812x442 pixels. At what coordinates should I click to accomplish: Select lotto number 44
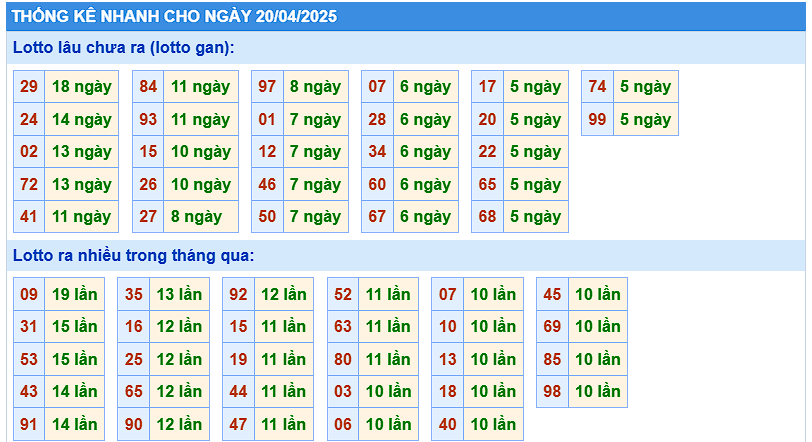point(238,391)
